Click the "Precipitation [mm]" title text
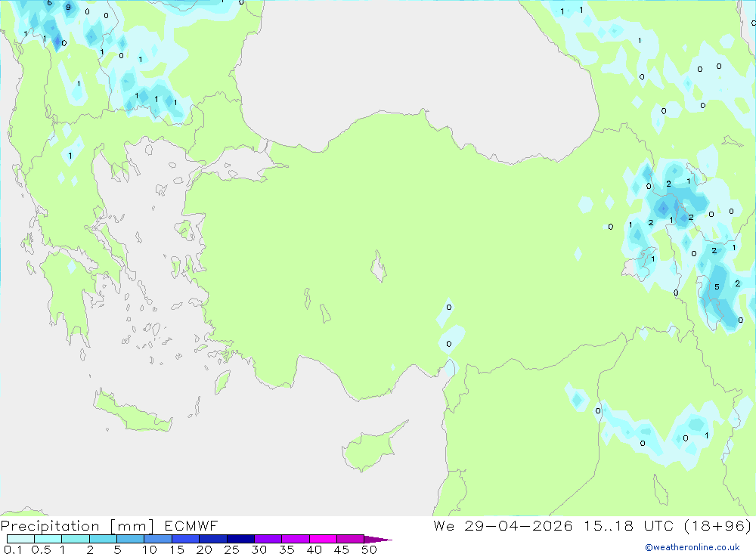Viewport: 756px width, 554px height. point(77,526)
